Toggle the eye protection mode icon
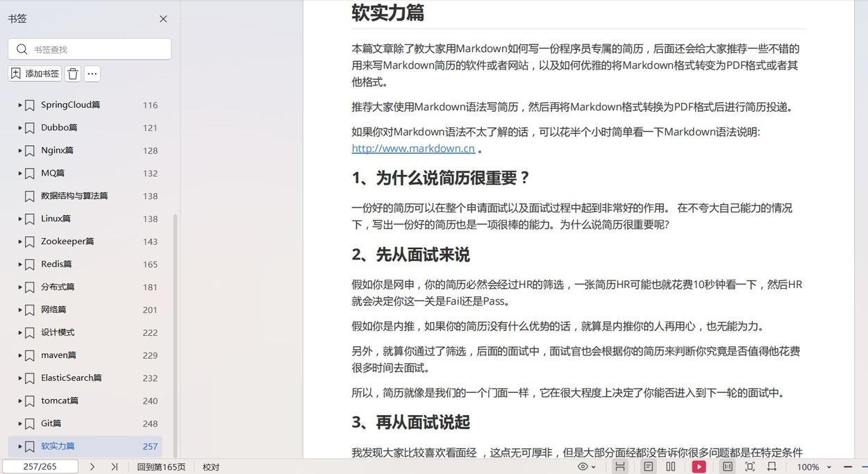 583,467
